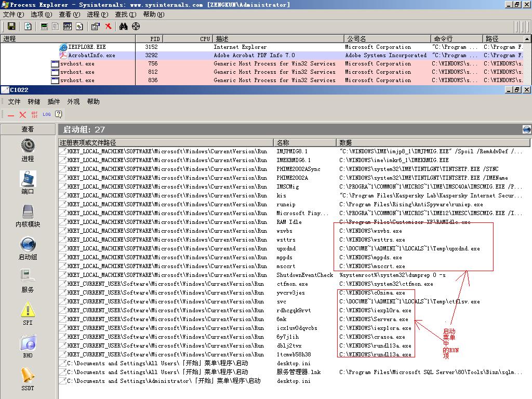
Task: Open the 插件 menu in C1022
Action: point(54,102)
